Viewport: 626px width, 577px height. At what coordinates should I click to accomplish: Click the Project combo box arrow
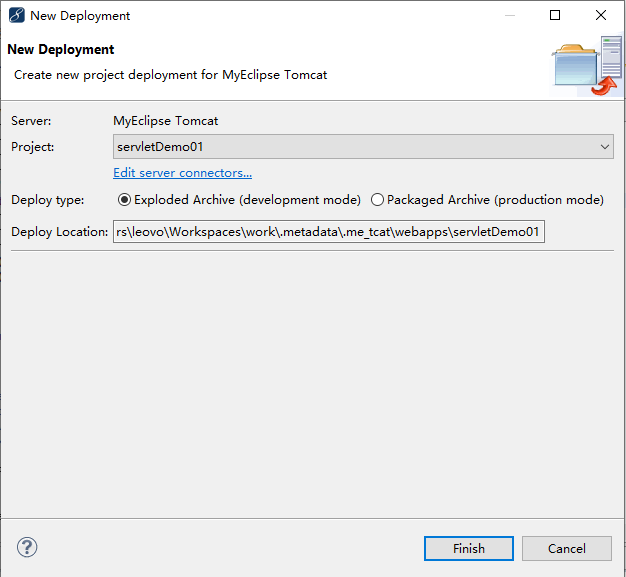tap(604, 147)
